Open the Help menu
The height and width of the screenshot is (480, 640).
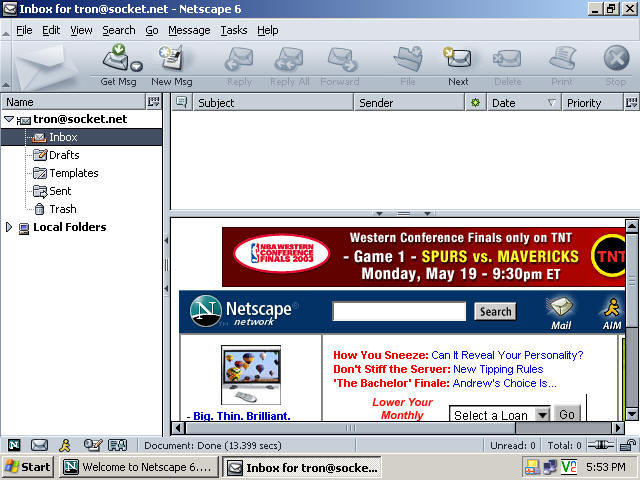pyautogui.click(x=268, y=30)
